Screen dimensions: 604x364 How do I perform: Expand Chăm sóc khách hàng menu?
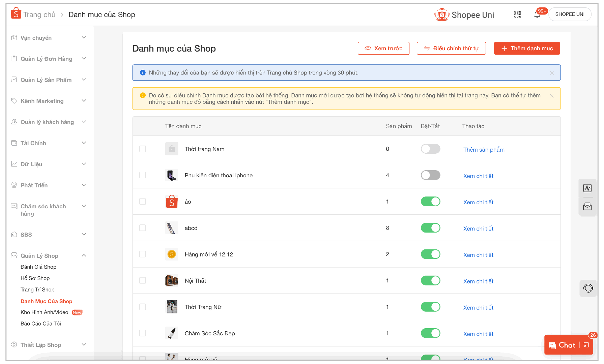click(84, 206)
